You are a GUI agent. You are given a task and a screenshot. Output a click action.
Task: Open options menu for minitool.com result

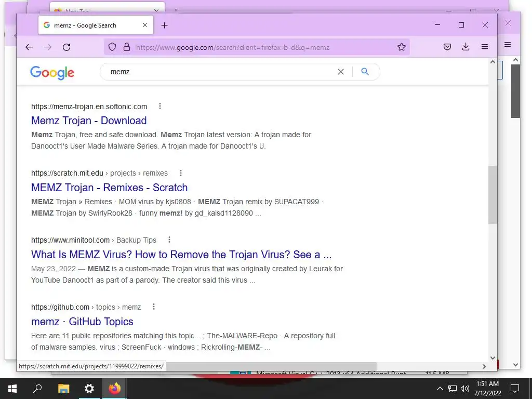pyautogui.click(x=169, y=240)
